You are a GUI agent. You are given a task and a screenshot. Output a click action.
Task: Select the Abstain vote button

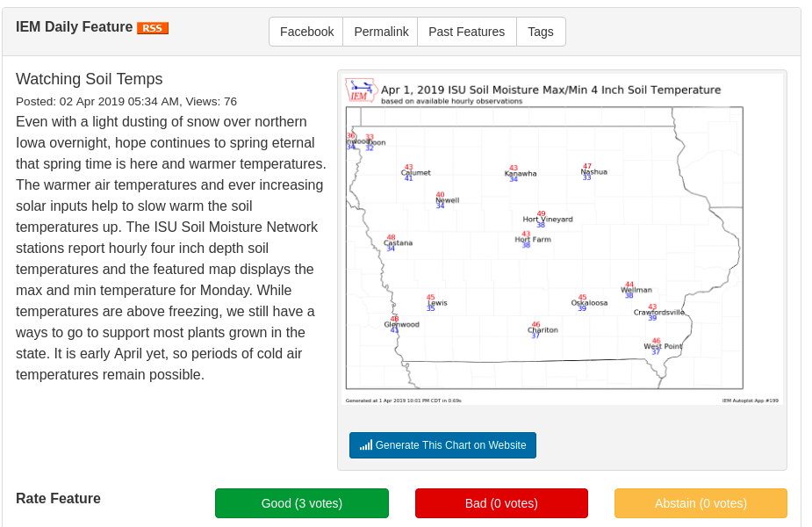(701, 503)
